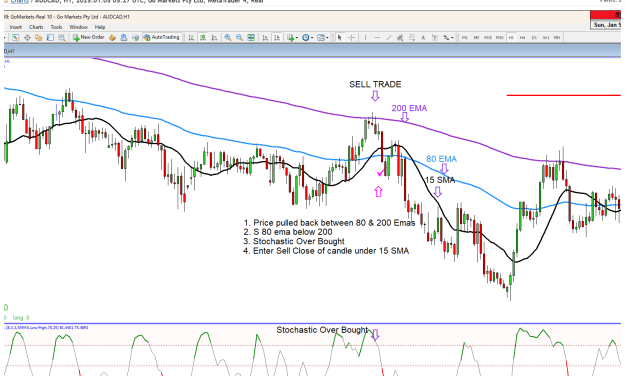Toggle auto scroll to chart end

click(265, 37)
